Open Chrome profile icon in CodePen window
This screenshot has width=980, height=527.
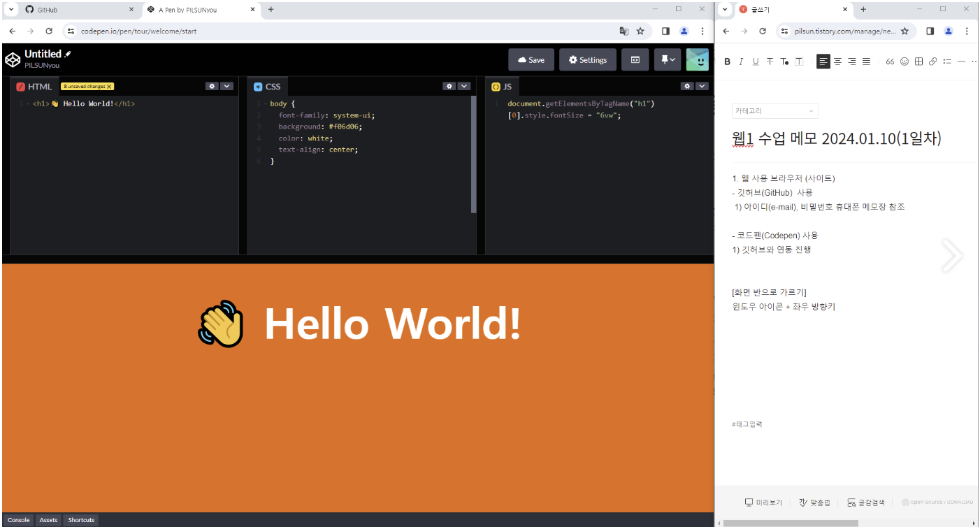point(684,31)
